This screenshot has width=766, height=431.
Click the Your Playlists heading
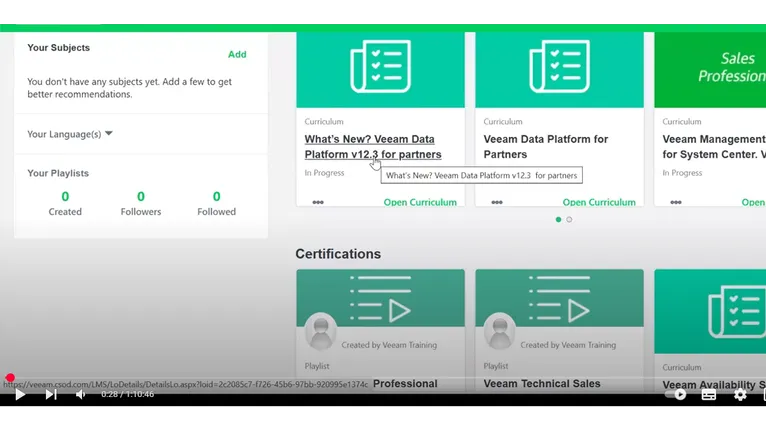click(58, 173)
